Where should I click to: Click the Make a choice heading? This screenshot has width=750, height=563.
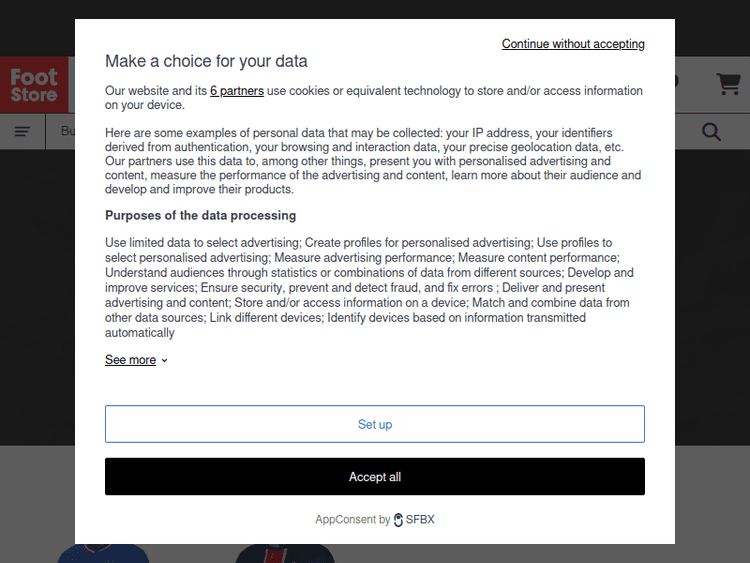pyautogui.click(x=206, y=61)
